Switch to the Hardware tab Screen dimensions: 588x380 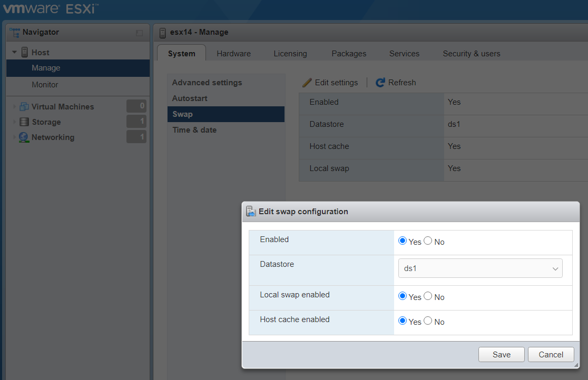click(x=233, y=54)
